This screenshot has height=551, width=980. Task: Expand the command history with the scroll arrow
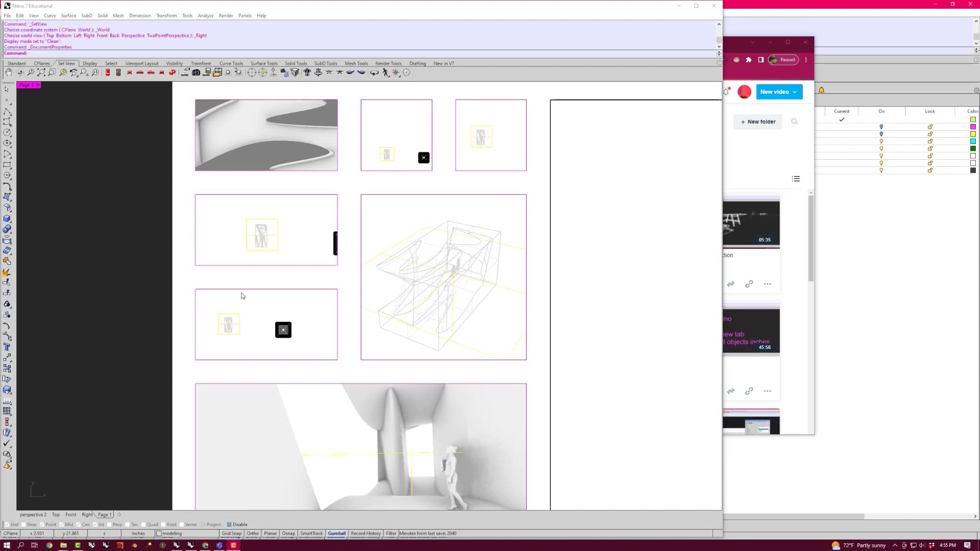pyautogui.click(x=719, y=24)
